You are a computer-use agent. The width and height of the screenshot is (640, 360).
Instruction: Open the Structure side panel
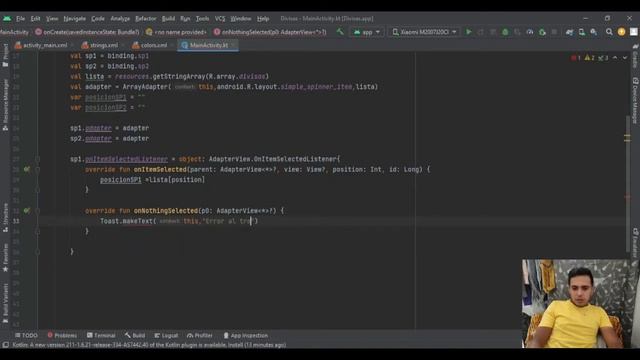5,218
